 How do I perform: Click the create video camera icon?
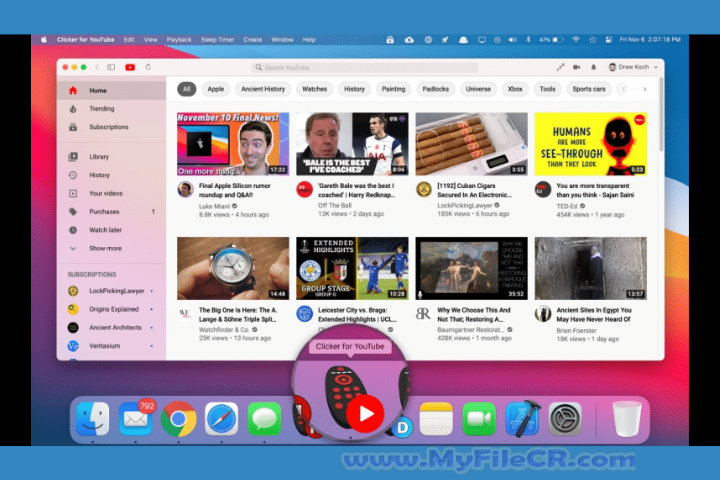576,67
